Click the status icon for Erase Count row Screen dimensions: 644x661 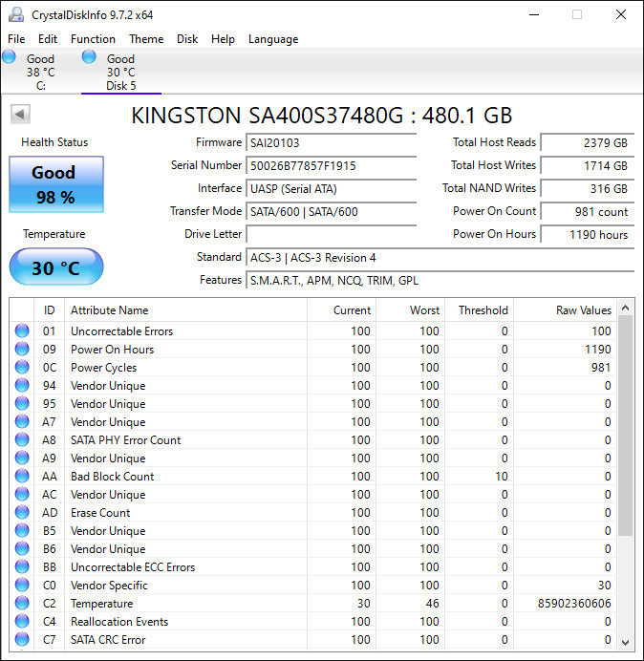point(22,512)
